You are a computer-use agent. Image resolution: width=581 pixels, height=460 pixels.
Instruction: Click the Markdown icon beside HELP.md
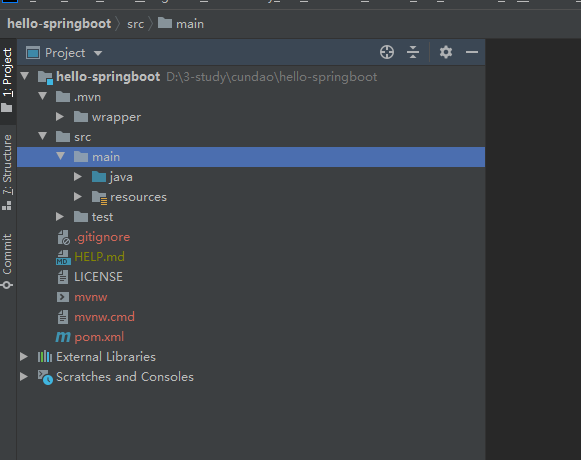click(x=63, y=257)
